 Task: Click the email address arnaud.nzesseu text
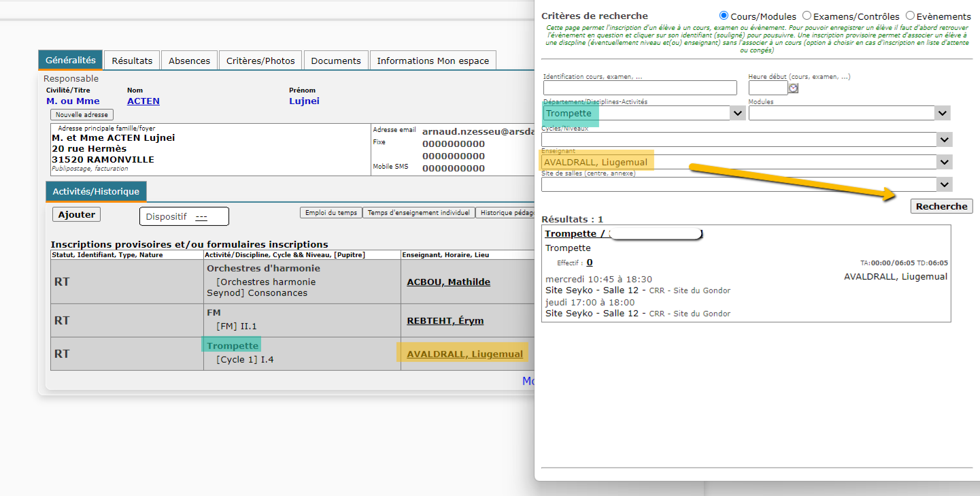coord(479,131)
